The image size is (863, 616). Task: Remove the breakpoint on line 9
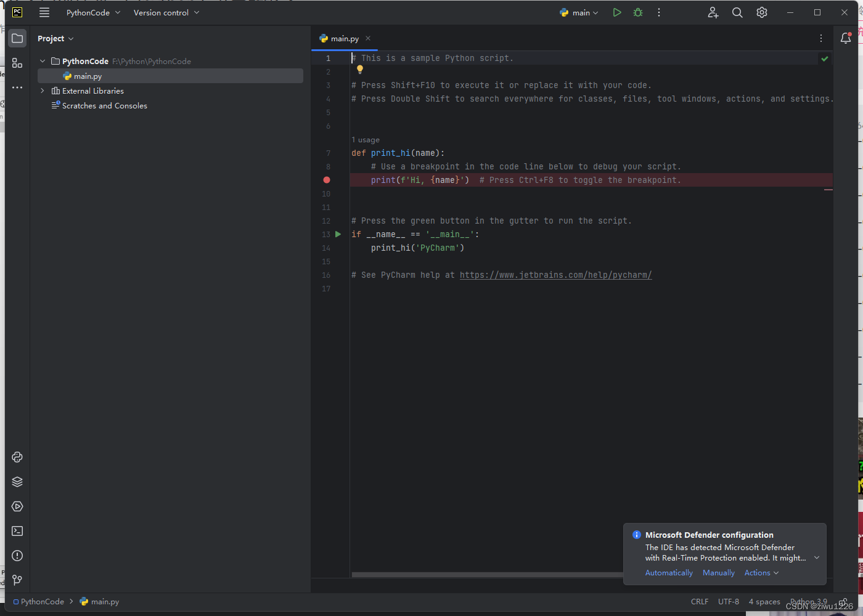[x=327, y=180]
